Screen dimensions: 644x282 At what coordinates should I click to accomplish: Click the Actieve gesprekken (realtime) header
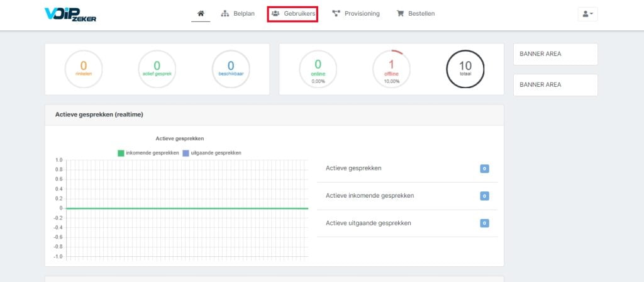coord(274,115)
